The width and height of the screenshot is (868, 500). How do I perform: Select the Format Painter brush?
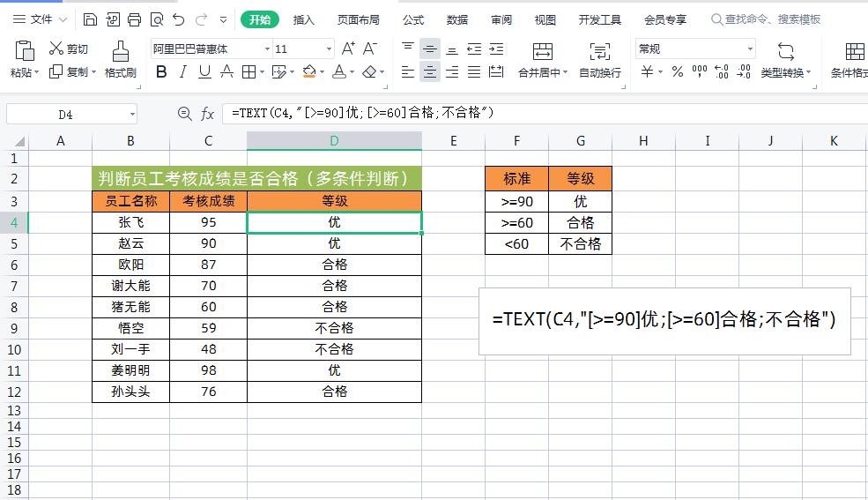pos(121,51)
